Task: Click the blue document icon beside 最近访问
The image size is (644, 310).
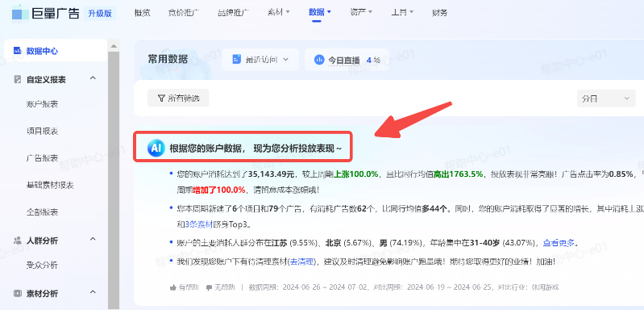Action: (236, 59)
